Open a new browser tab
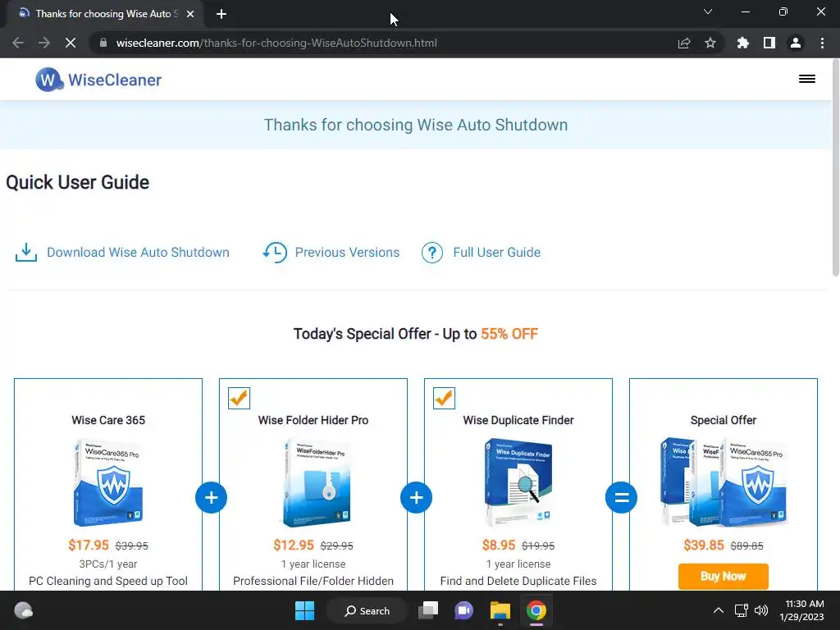The width and height of the screenshot is (840, 630). 221,14
